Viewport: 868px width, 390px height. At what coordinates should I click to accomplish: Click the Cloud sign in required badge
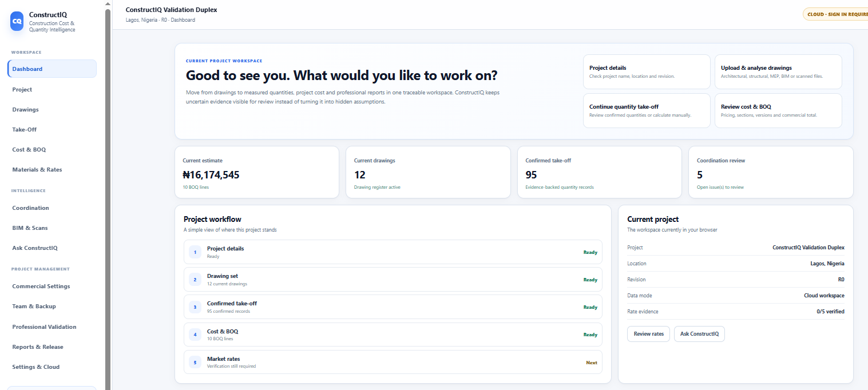(836, 14)
